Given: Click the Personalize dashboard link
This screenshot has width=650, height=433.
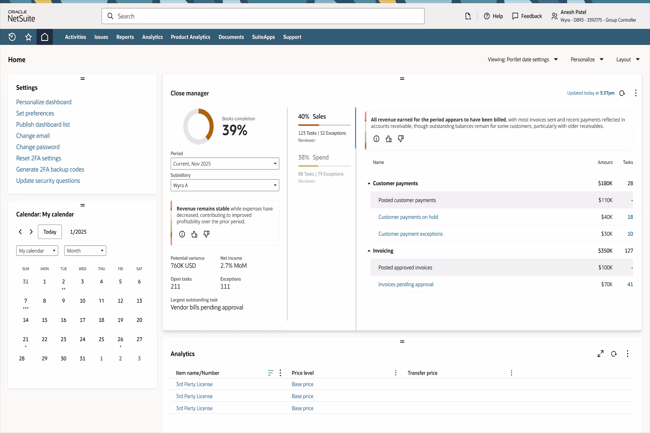Looking at the screenshot, I should tap(44, 102).
